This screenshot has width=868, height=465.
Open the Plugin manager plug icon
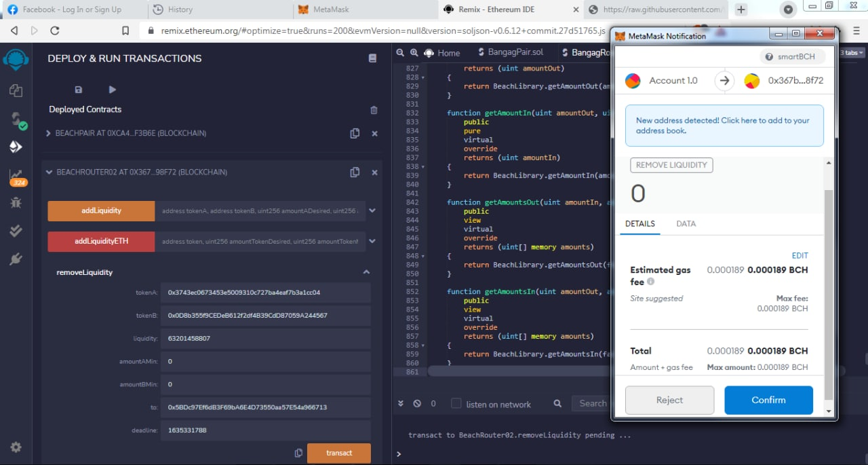[16, 259]
